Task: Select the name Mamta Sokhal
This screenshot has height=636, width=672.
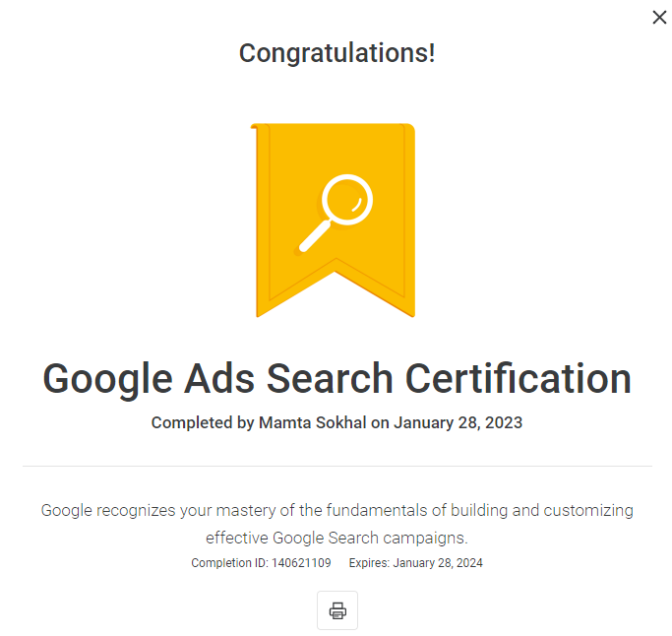Action: click(x=313, y=423)
